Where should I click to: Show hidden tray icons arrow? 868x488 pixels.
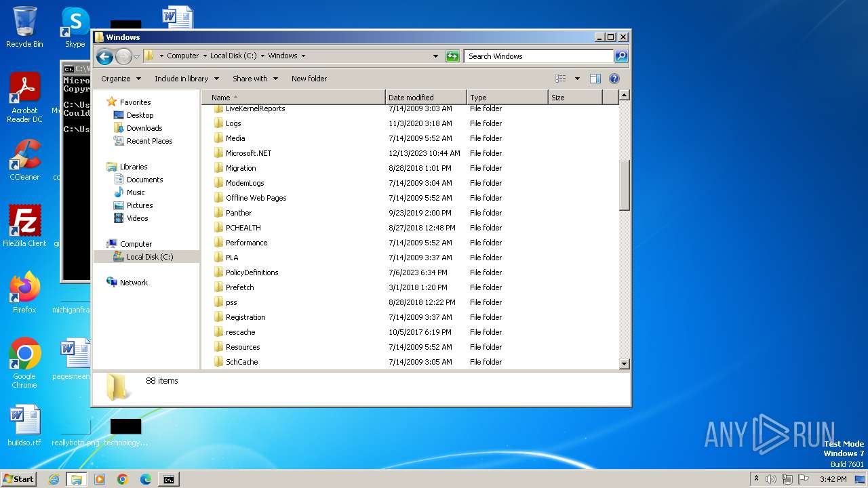click(x=757, y=479)
